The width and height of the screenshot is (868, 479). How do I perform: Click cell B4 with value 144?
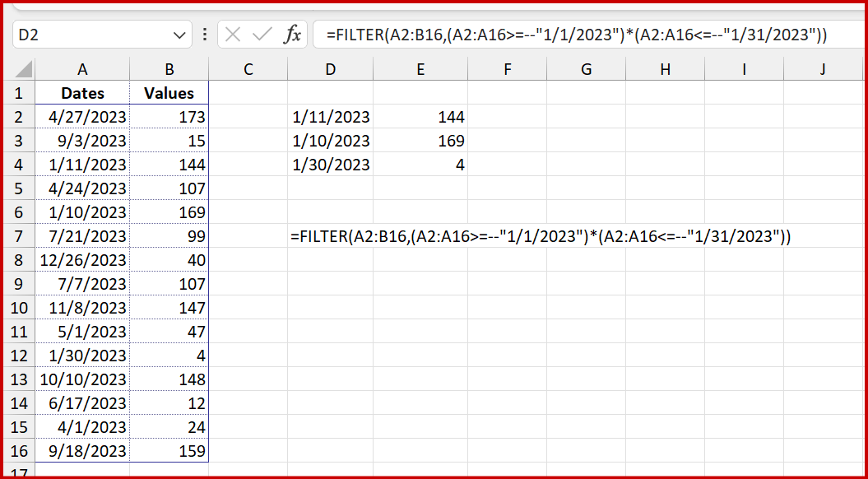pyautogui.click(x=169, y=165)
